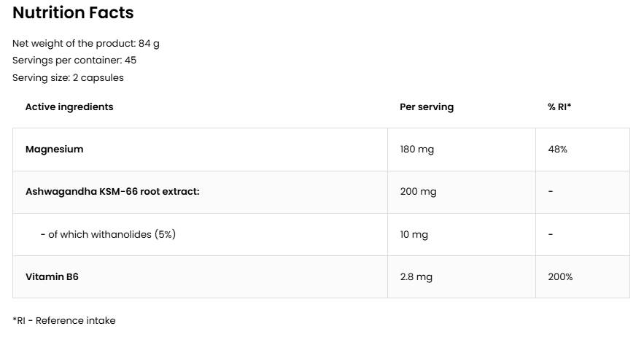Click the 10 mg withanolides amount
The image size is (644, 337).
(414, 234)
